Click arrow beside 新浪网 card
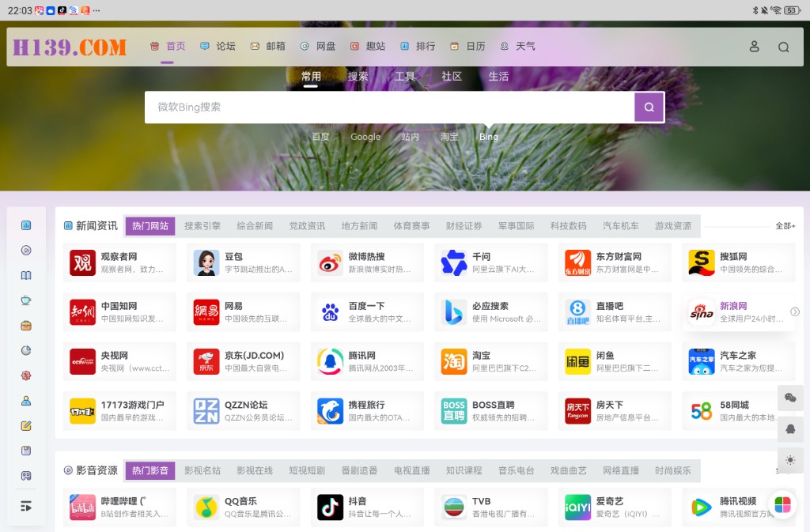This screenshot has height=532, width=810. 795,311
